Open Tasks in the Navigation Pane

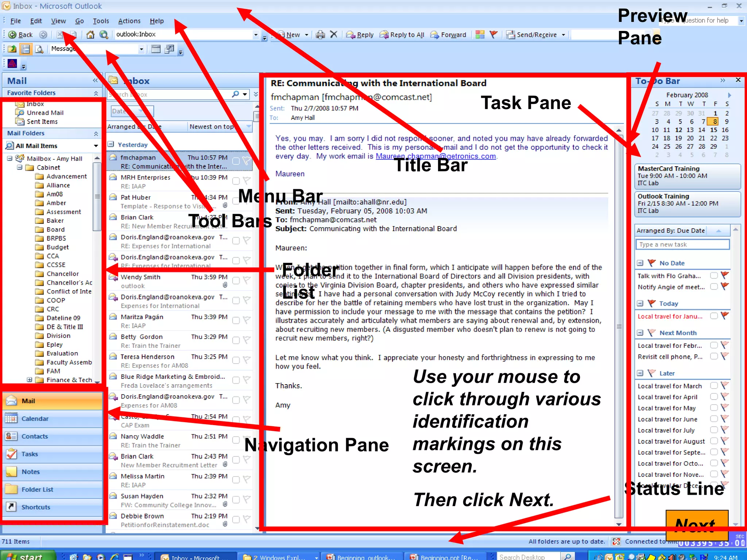tap(53, 454)
